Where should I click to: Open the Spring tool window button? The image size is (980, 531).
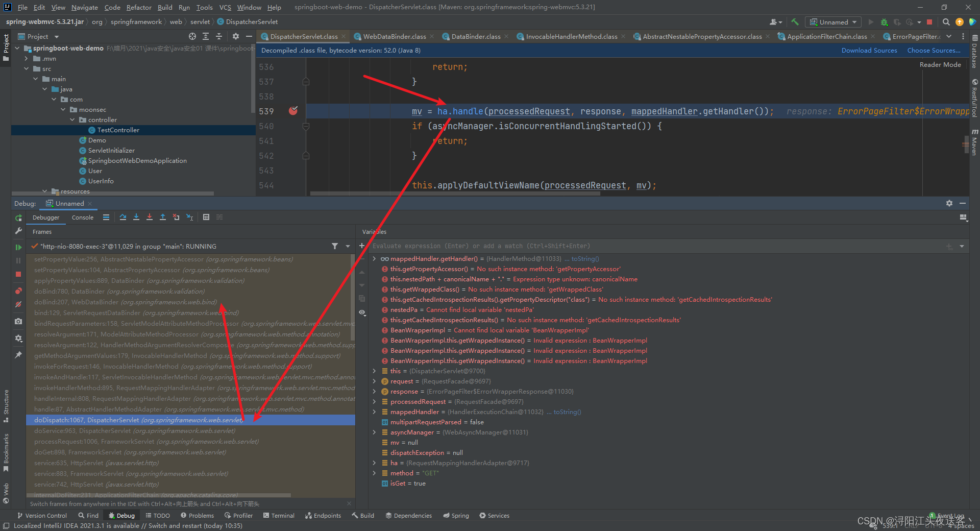click(x=456, y=516)
